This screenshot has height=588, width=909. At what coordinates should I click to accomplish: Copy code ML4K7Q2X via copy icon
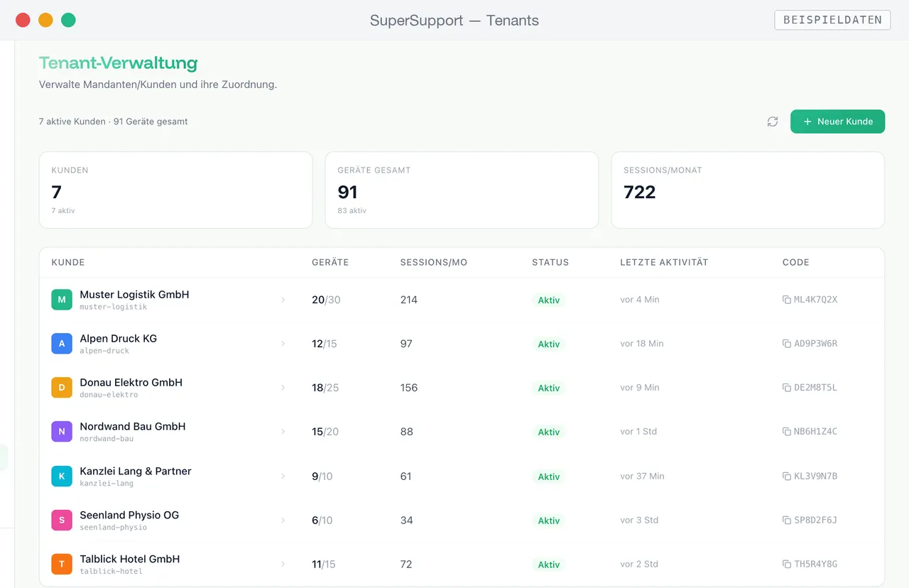click(x=787, y=300)
